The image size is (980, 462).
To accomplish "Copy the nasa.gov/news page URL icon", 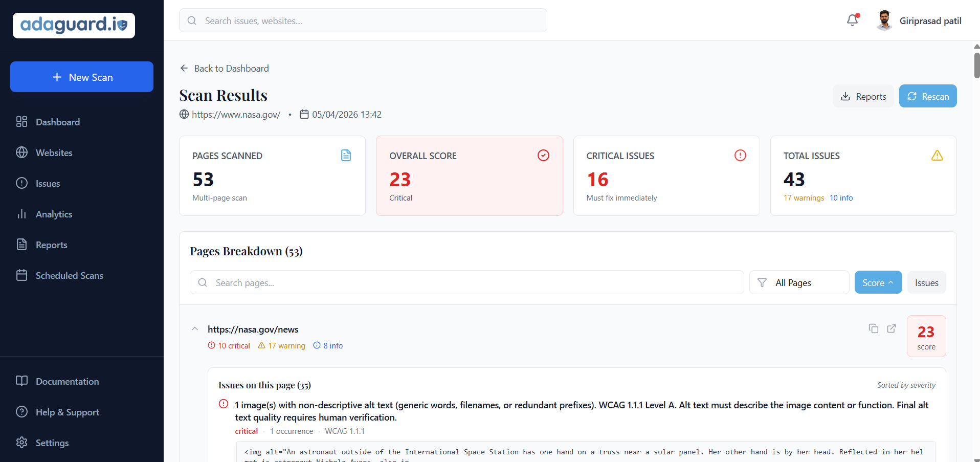I will tap(874, 328).
